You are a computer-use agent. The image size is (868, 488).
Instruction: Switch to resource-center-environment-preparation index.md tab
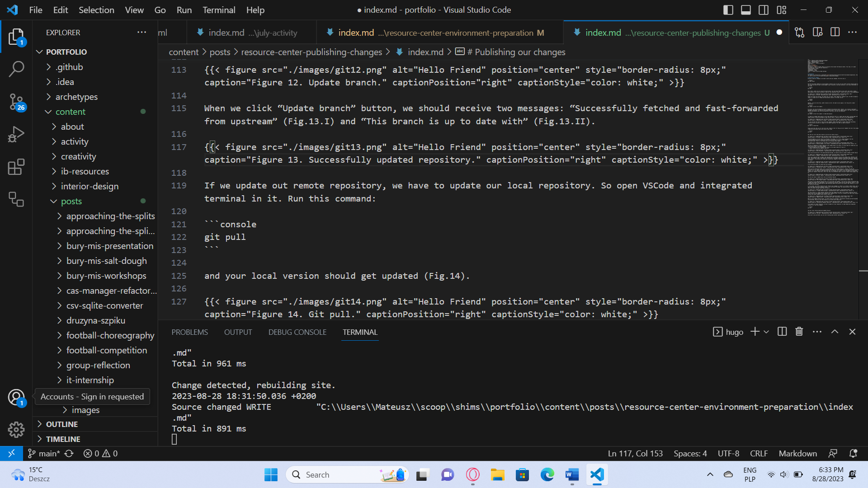point(440,33)
